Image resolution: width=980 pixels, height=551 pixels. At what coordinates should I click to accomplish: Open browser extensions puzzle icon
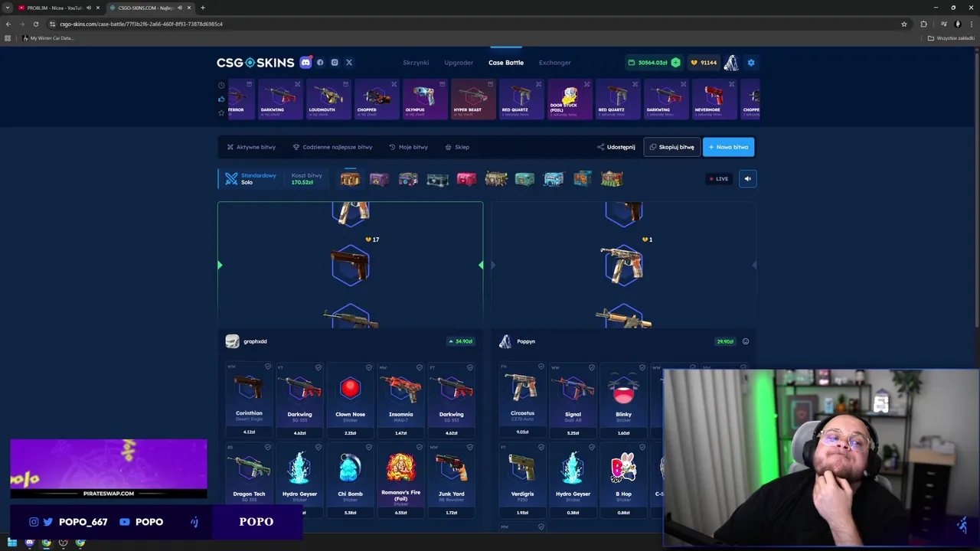923,24
